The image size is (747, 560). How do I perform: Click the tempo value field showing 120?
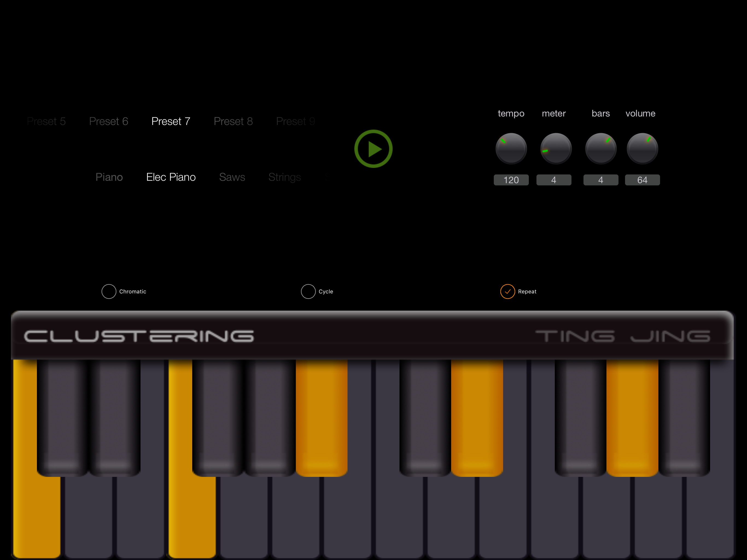click(x=511, y=180)
